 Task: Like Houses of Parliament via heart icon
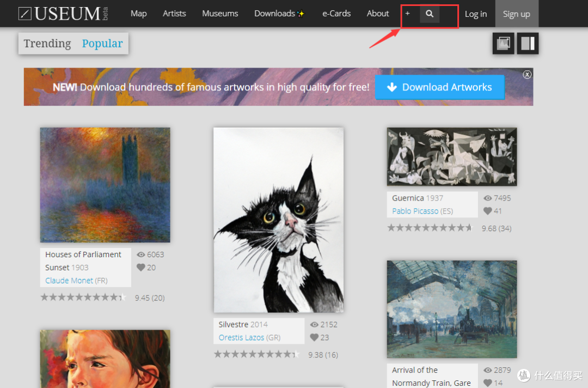(x=140, y=267)
